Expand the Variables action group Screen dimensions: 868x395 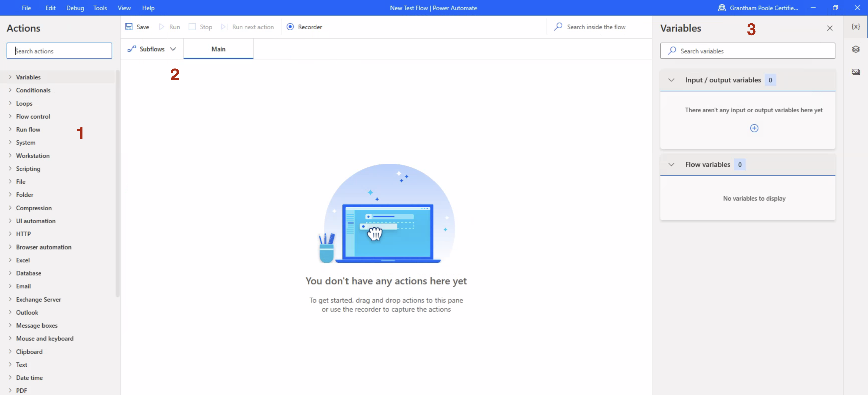(x=10, y=77)
